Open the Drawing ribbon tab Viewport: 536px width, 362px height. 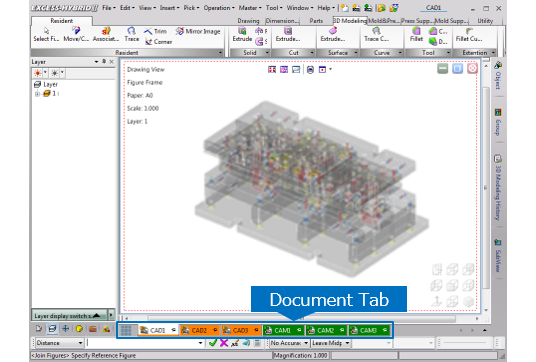pos(248,21)
